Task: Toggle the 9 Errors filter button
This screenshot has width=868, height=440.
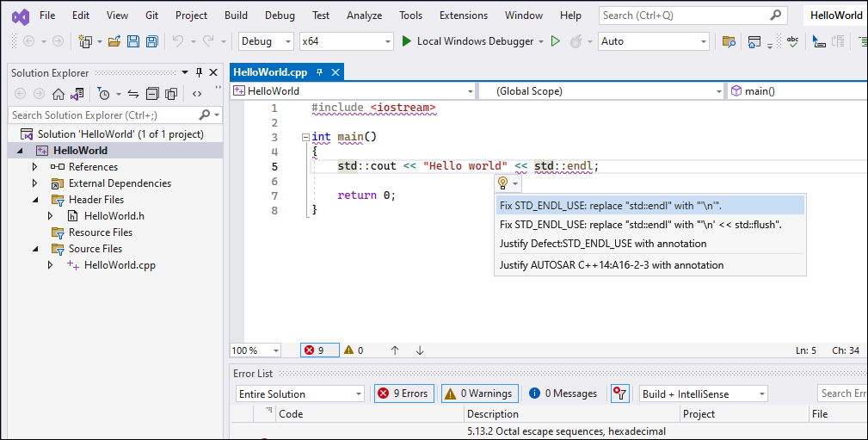Action: coord(404,394)
